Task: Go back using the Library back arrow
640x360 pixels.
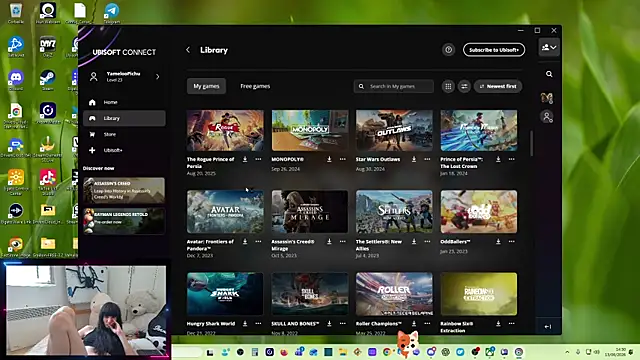Action: click(x=188, y=50)
